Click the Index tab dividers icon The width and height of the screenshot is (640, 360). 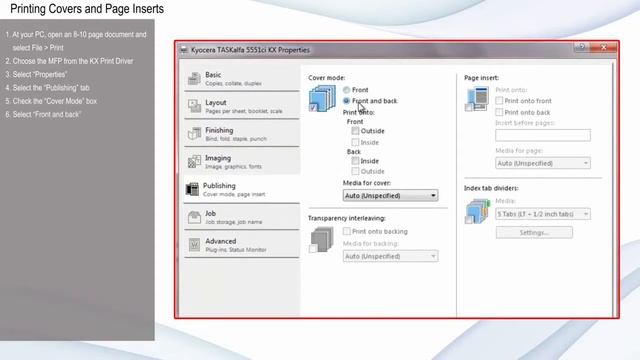click(x=477, y=211)
